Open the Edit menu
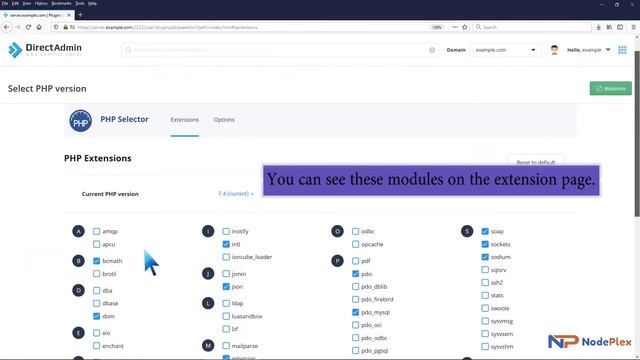The width and height of the screenshot is (640, 360). pos(15,3)
